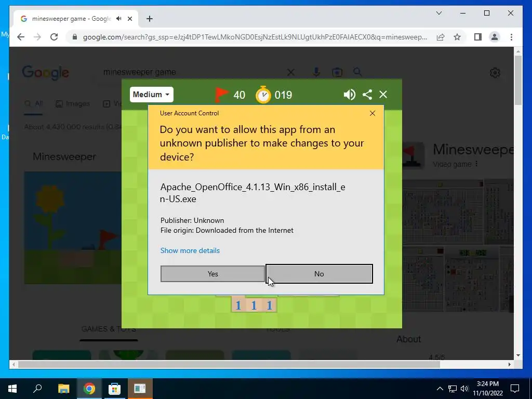Open Windows notification center
Image resolution: width=532 pixels, height=399 pixels.
pos(515,389)
